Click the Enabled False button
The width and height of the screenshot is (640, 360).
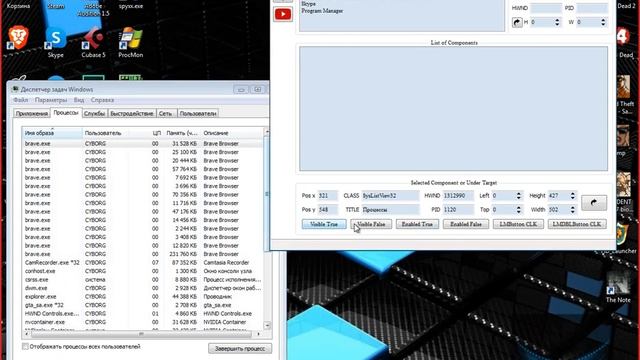pos(466,224)
